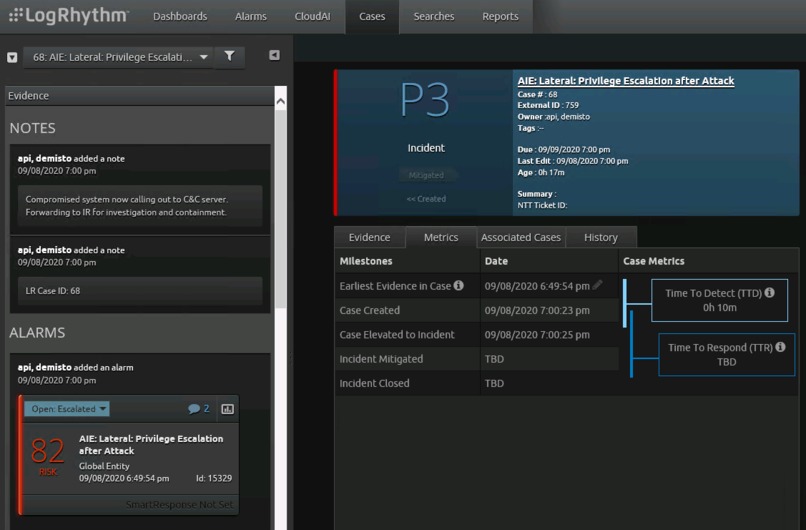
Task: Collapse the left panel arrow icon
Action: [x=274, y=55]
